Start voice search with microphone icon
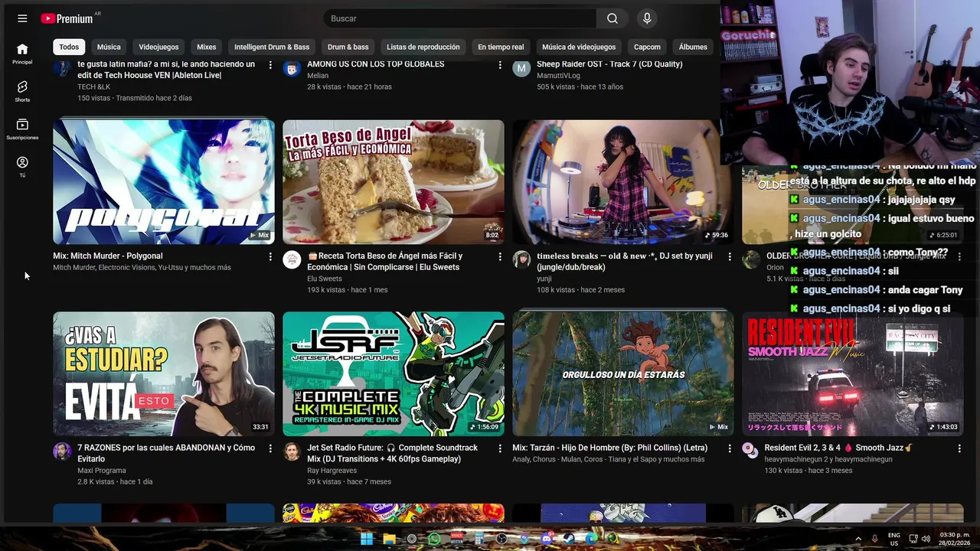 (647, 18)
